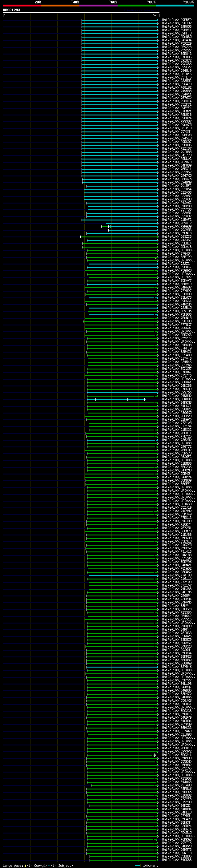Click the hit name UniRef100_Q84MJ9

click(x=177, y=71)
